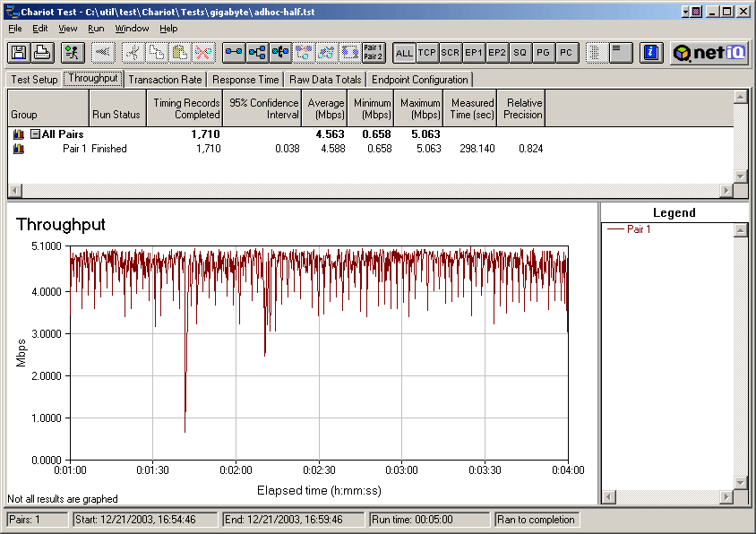
Task: Click the blue info help icon
Action: (x=651, y=53)
